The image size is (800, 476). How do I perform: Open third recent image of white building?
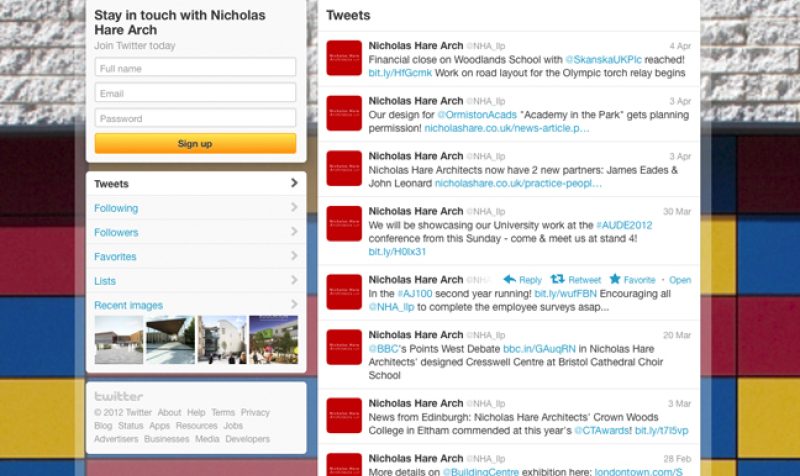pyautogui.click(x=222, y=340)
